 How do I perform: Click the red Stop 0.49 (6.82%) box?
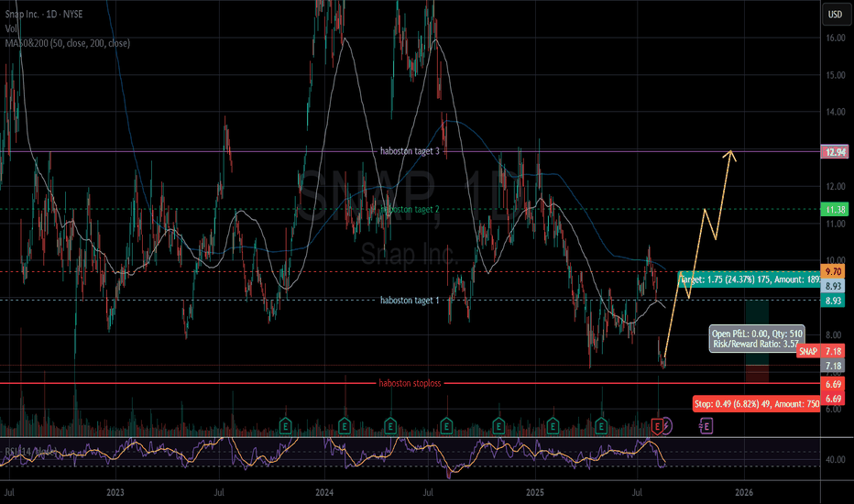click(757, 404)
